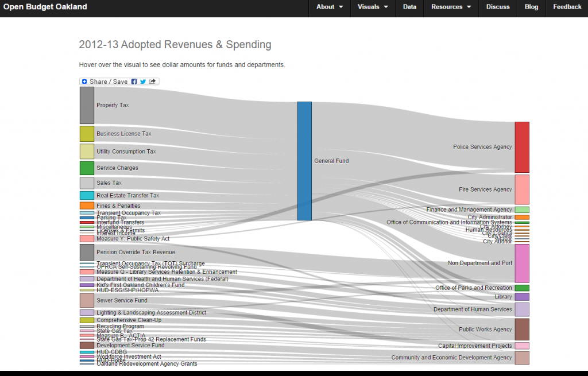Image resolution: width=588 pixels, height=376 pixels.
Task: Click the green Service Charges node
Action: [87, 168]
